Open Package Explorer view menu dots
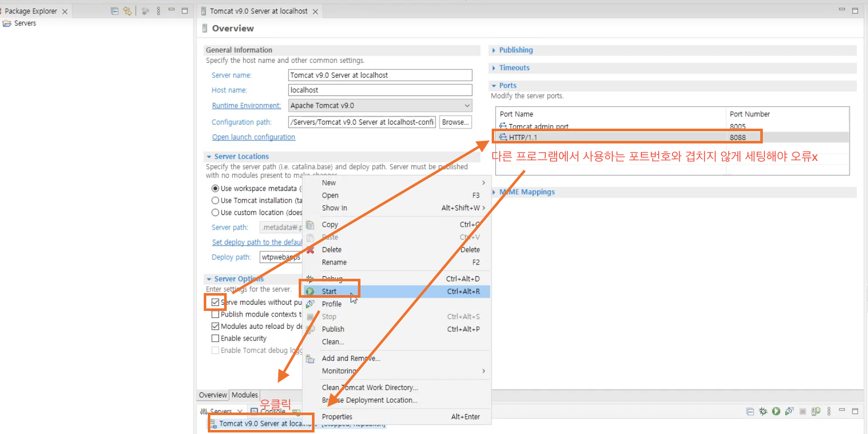This screenshot has height=434, width=868. coord(158,11)
